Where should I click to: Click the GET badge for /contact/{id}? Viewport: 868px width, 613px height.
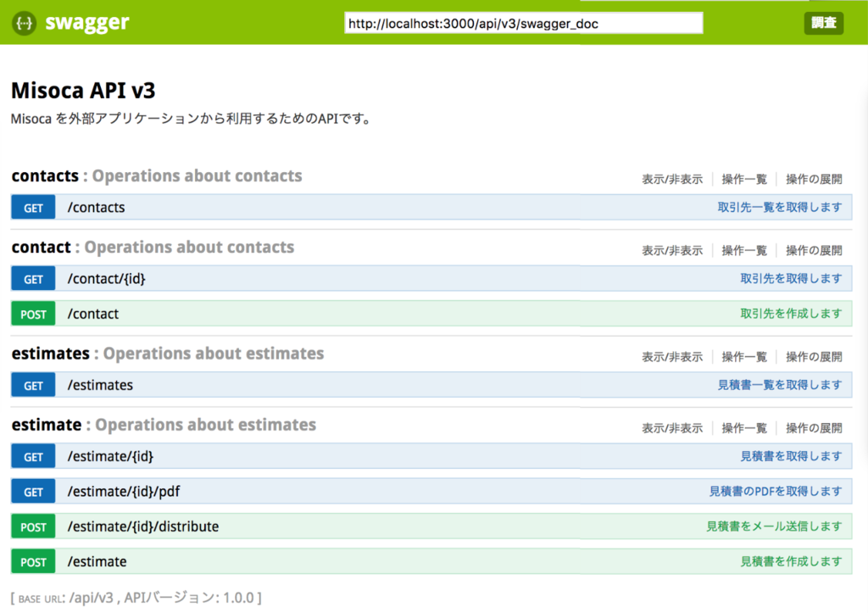(x=33, y=279)
